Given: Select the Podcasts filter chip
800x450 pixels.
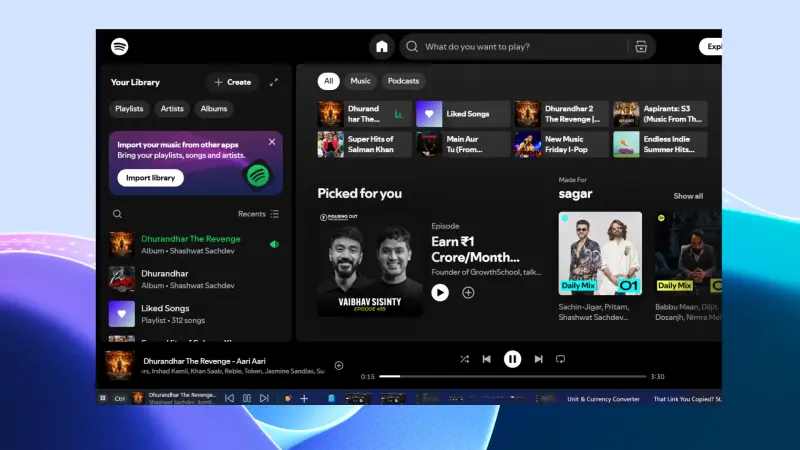Looking at the screenshot, I should click(x=403, y=81).
